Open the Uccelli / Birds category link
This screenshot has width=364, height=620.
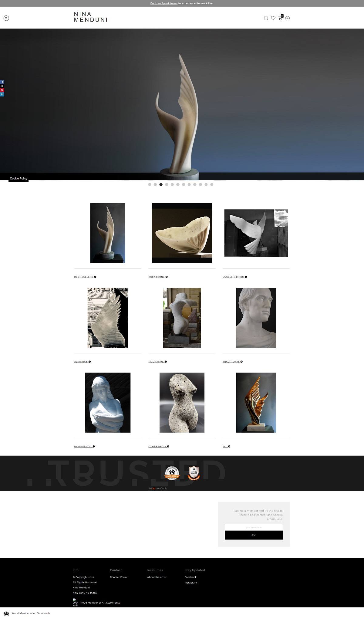tap(235, 277)
